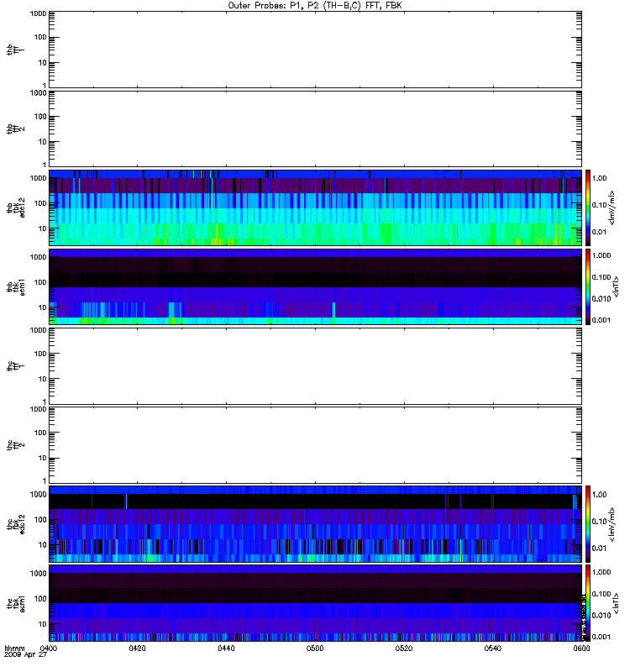Image resolution: width=630 pixels, height=672 pixels.
Task: Click the 0.010 tick on thb scm1 color bar
Action: click(x=601, y=299)
